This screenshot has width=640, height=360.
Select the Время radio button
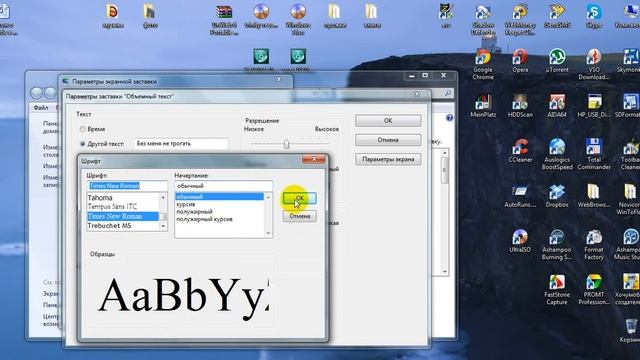pyautogui.click(x=82, y=129)
